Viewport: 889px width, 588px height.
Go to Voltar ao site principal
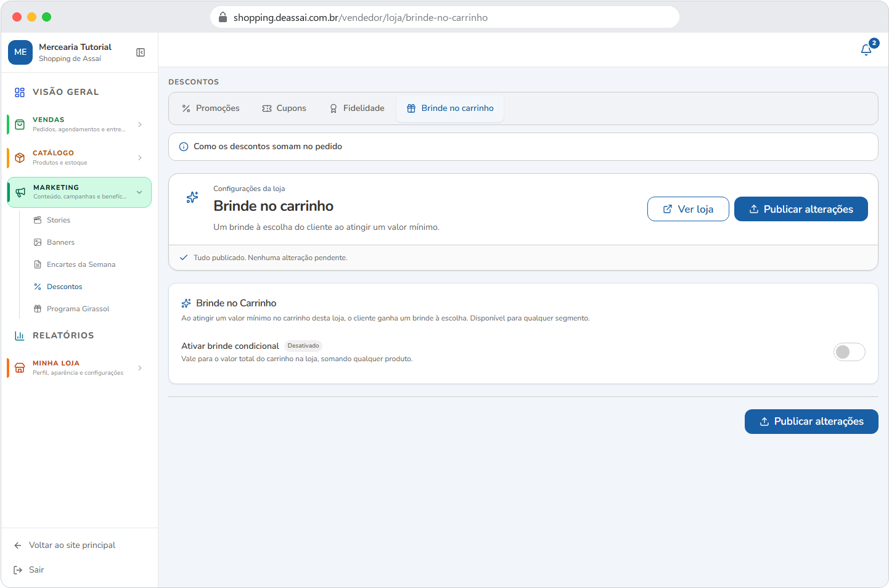72,545
